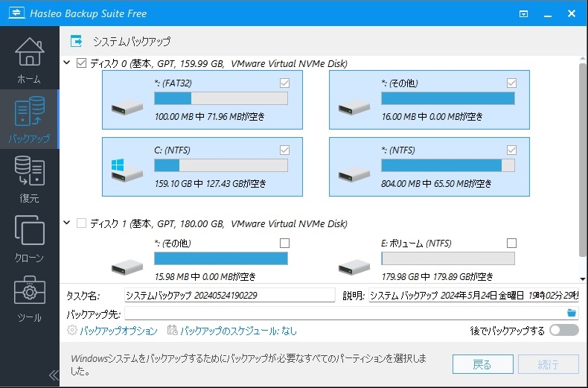Viewport: 588px width, 388px height.
Task: Click the 804.00 MB NTFS usage bar
Action: coord(448,165)
